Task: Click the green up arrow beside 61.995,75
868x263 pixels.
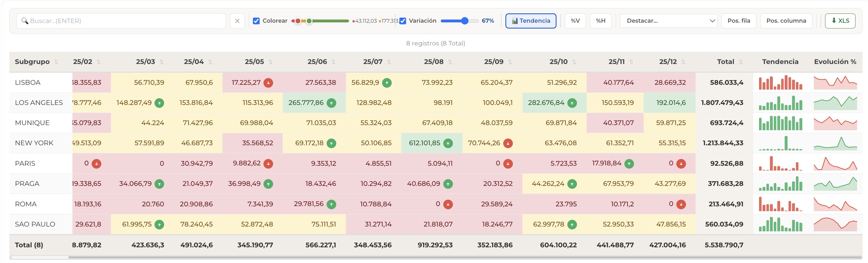Action: pos(159,224)
